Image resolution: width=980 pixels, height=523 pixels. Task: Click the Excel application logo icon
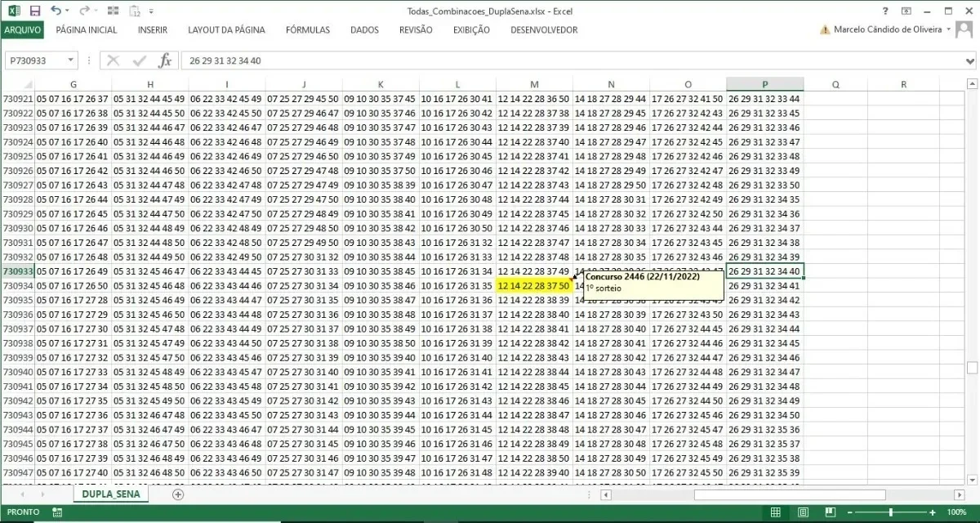[13, 11]
